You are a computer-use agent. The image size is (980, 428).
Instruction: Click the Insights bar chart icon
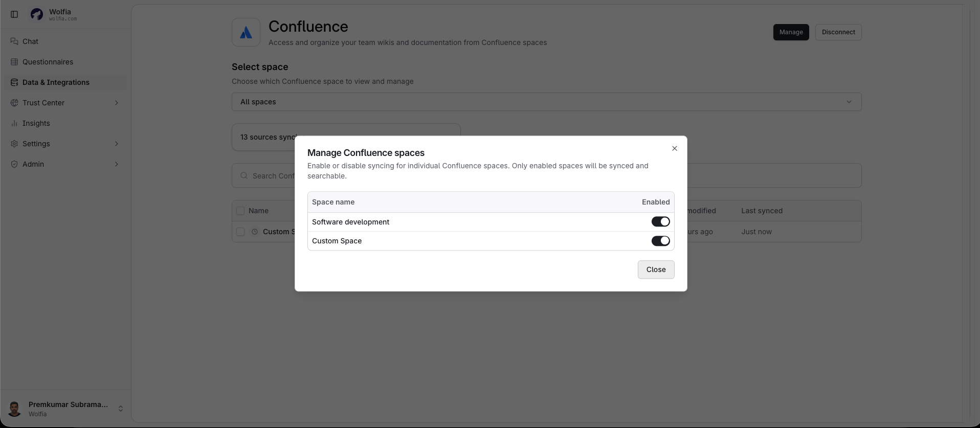click(14, 123)
